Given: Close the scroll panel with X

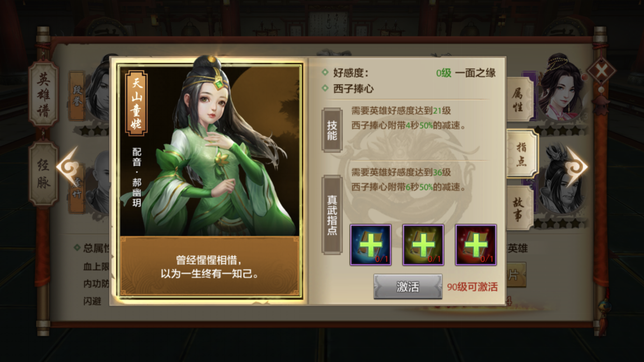Looking at the screenshot, I should pyautogui.click(x=601, y=71).
